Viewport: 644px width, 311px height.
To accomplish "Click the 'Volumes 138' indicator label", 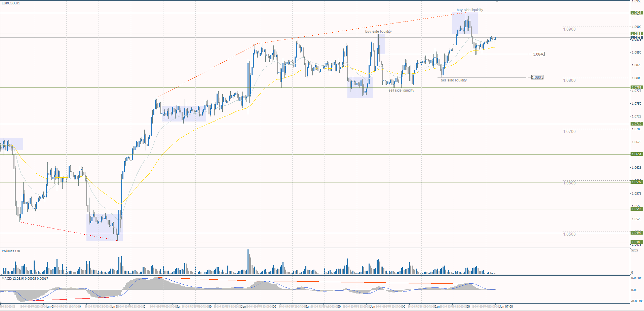I will click(x=11, y=251).
